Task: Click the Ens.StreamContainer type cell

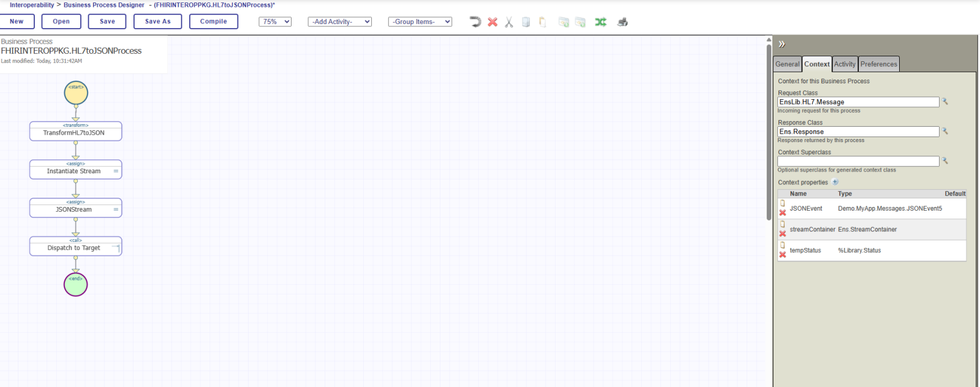Action: click(867, 230)
